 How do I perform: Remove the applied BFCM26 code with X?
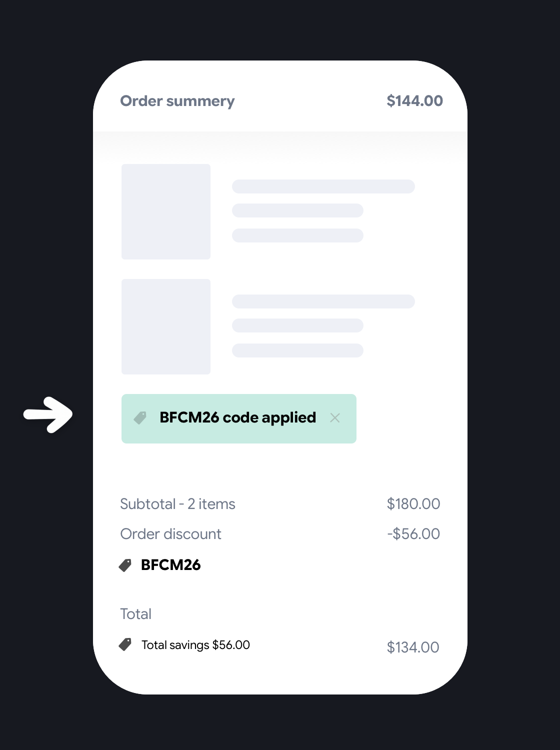coord(335,418)
